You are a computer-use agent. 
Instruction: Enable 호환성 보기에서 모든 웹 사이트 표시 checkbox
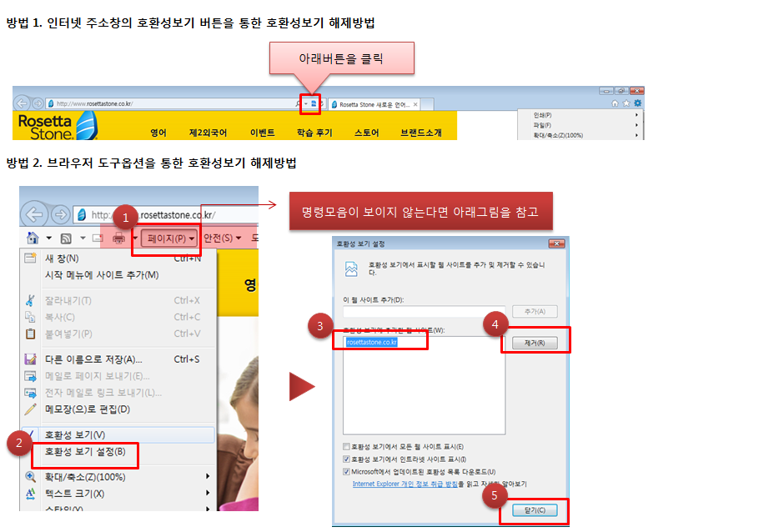[344, 447]
